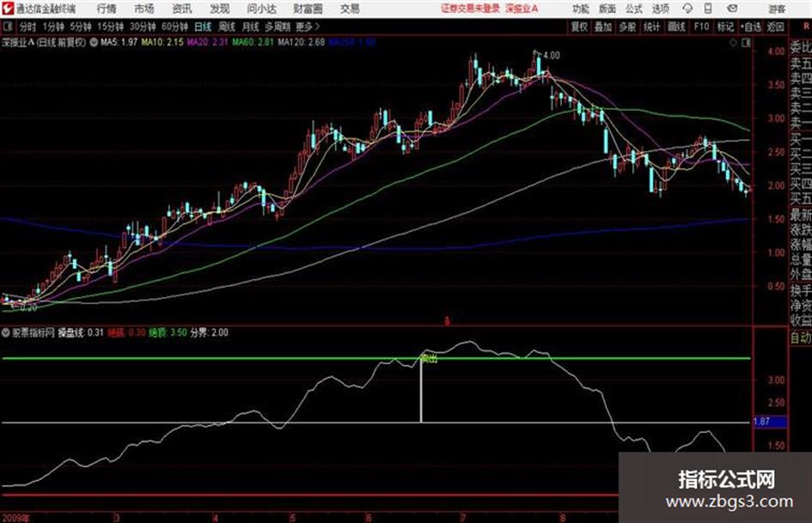The width and height of the screenshot is (812, 523).
Task: Click the 统计 toolbar button
Action: (x=651, y=27)
